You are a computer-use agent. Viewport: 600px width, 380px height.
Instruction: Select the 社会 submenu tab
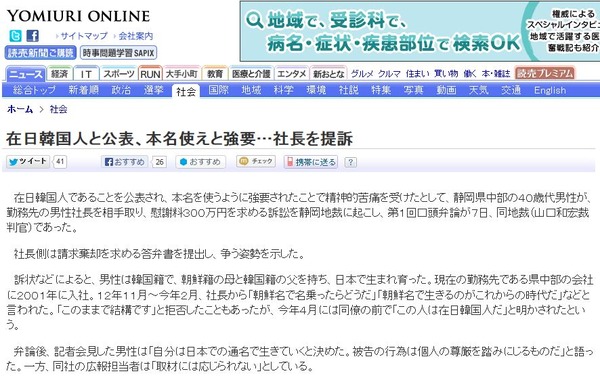point(186,91)
